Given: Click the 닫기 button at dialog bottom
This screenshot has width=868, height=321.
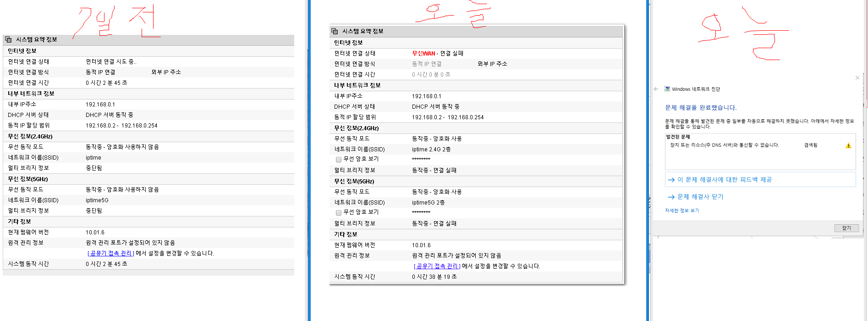Looking at the screenshot, I should tap(846, 228).
